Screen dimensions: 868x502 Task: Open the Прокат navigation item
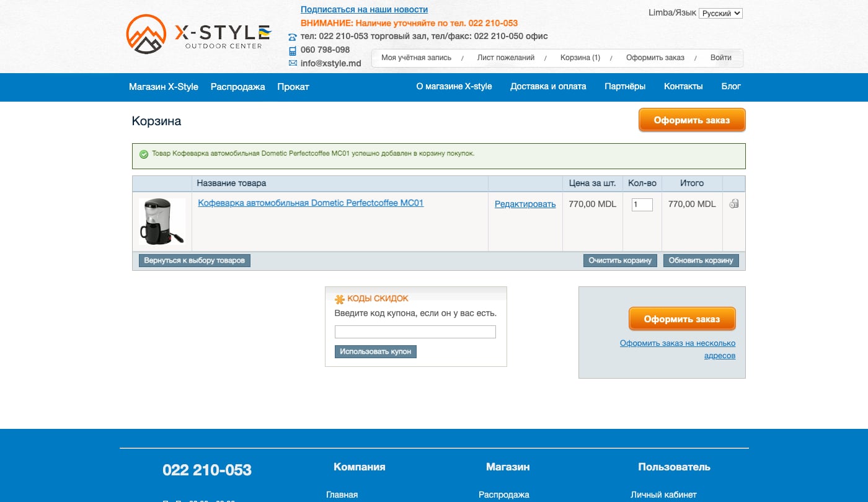coord(293,87)
